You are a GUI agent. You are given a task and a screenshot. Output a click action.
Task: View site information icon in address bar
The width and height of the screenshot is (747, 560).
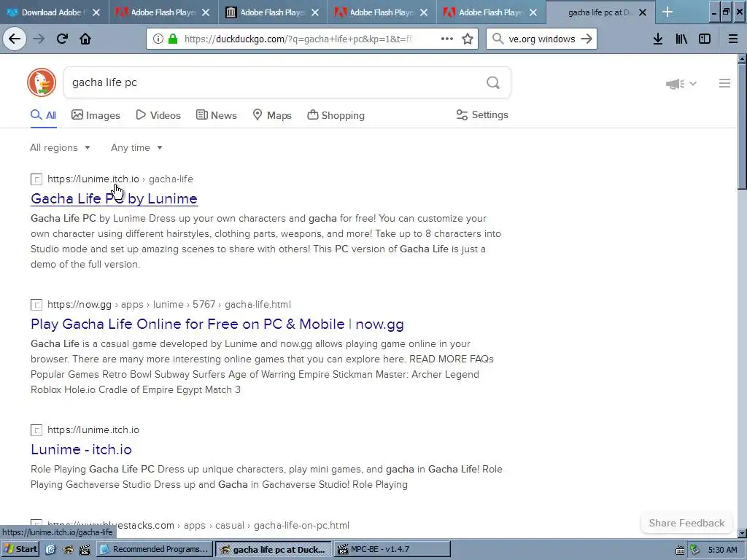[158, 39]
